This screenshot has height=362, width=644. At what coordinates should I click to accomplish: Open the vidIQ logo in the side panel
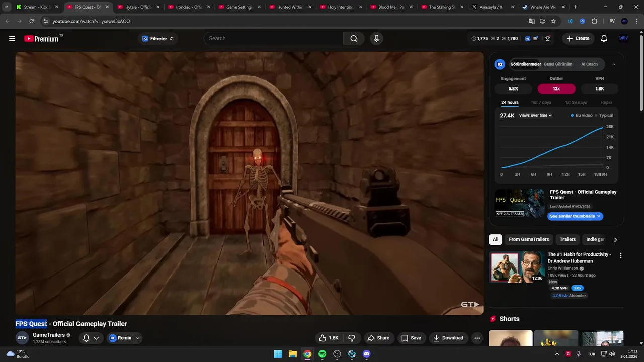500,64
